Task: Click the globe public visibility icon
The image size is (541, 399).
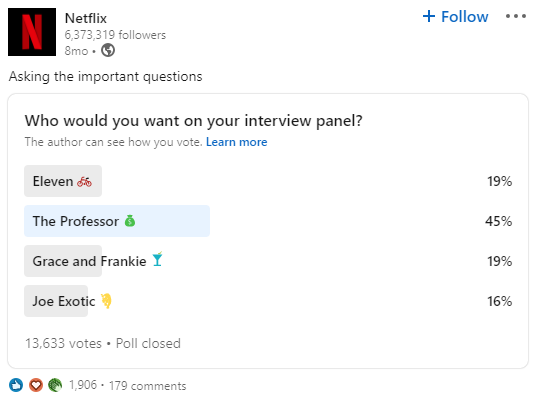Action: click(x=108, y=50)
